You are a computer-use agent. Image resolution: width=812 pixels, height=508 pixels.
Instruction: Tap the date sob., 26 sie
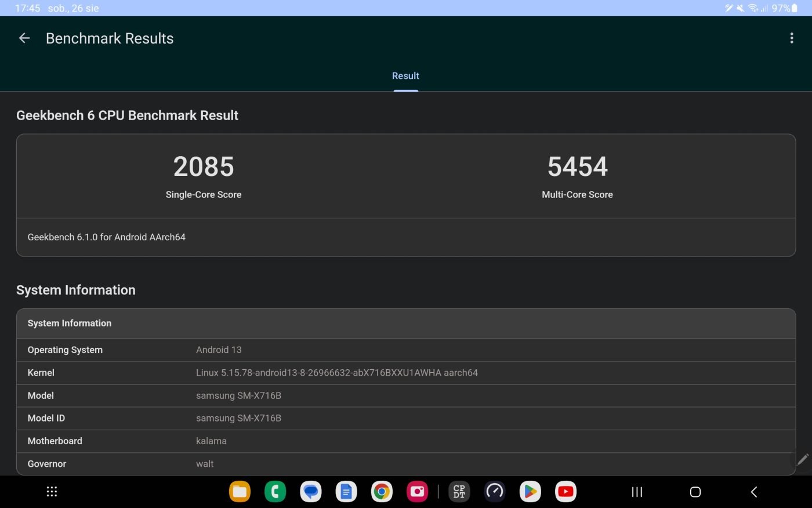coord(74,8)
